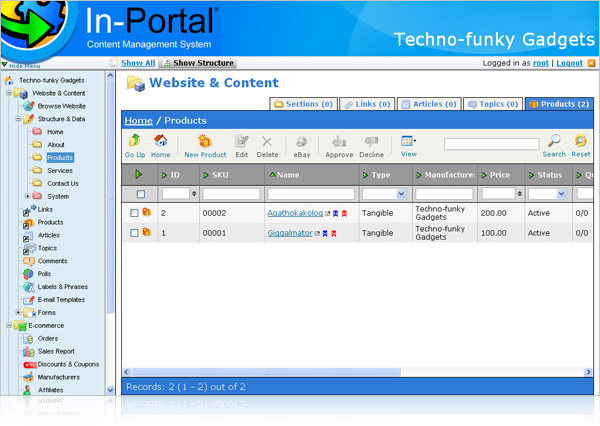Screen dimensions: 600x426
Task: Click the Go Up toolbar icon
Action: [x=135, y=141]
